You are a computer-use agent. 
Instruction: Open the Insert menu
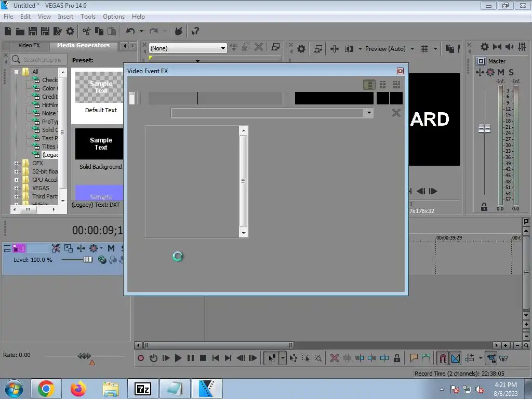pyautogui.click(x=65, y=16)
